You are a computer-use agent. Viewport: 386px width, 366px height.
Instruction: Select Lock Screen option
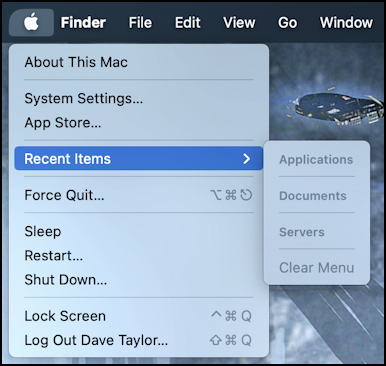139,316
